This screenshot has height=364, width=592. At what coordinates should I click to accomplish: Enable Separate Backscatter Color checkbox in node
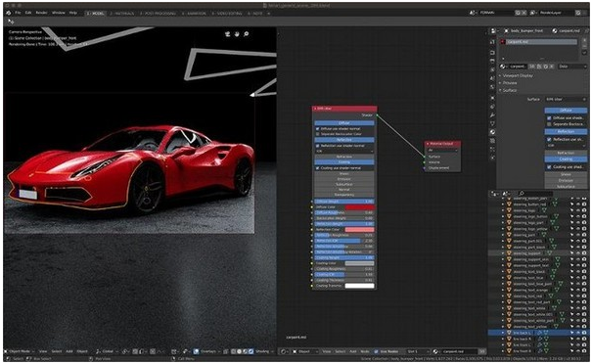[317, 134]
